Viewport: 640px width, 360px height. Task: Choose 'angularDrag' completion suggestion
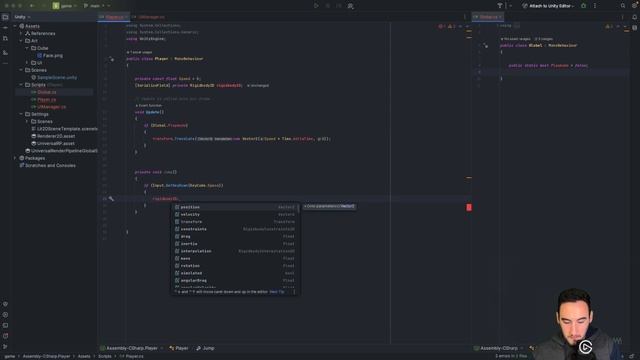(x=235, y=280)
